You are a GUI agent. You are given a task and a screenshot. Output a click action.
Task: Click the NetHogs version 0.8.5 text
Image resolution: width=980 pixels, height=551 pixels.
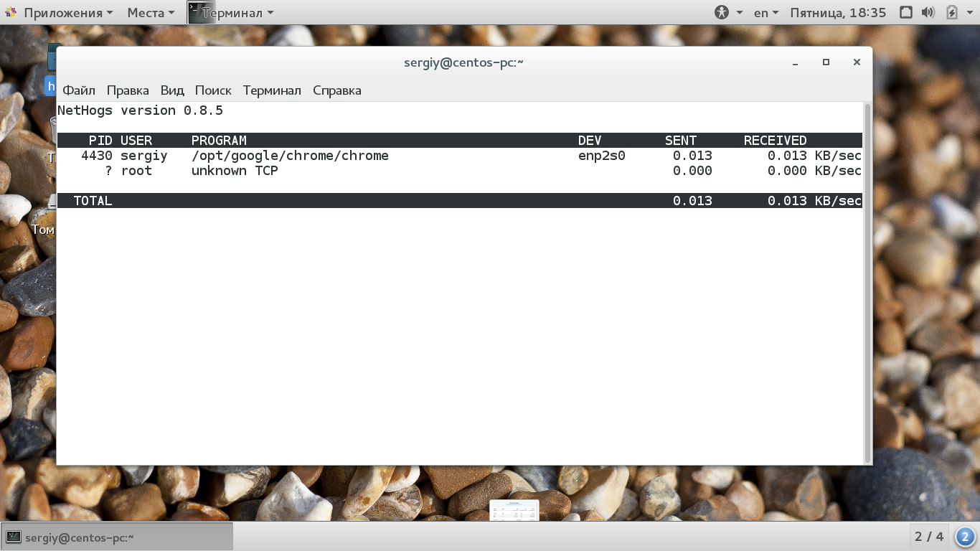coord(140,110)
